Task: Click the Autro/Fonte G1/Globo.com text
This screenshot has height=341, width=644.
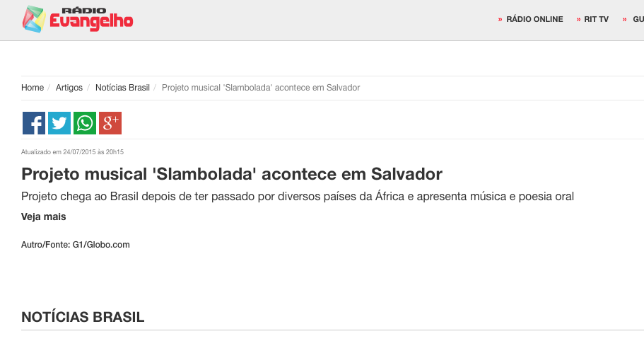Action: pos(76,245)
